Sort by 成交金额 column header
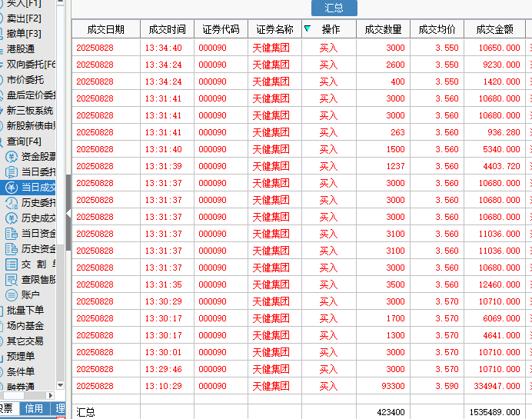 (x=494, y=29)
